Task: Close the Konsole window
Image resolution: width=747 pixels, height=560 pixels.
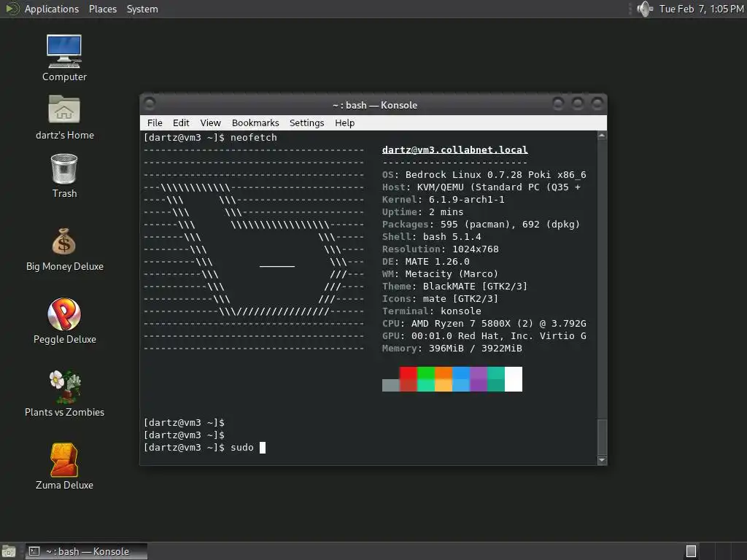Action: click(597, 103)
